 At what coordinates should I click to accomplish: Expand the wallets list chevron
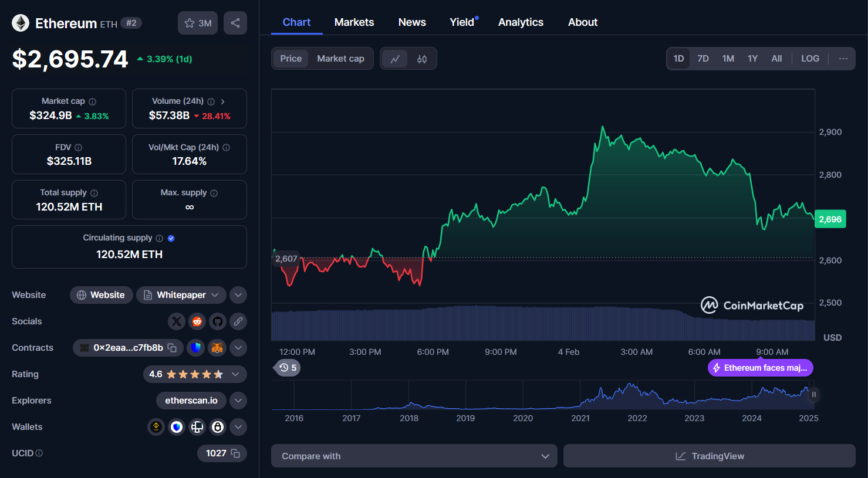pos(238,426)
